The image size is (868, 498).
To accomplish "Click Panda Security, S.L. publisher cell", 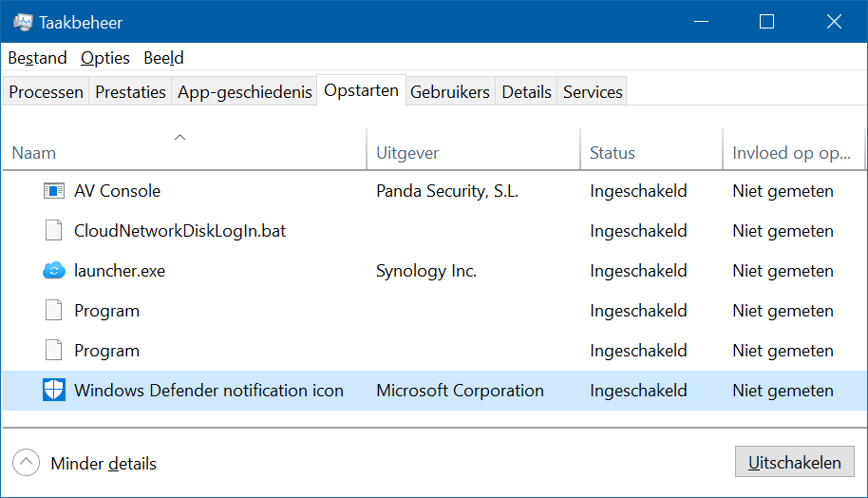I will 447,191.
